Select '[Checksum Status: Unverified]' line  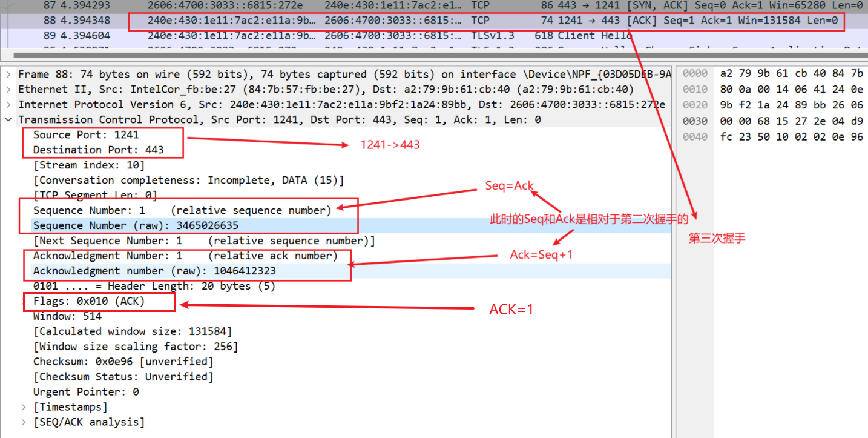[123, 377]
